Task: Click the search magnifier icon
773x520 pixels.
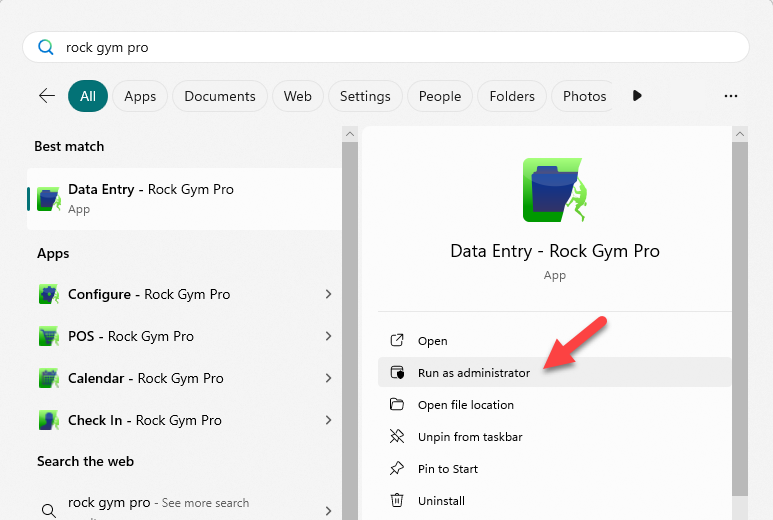Action: [45, 47]
